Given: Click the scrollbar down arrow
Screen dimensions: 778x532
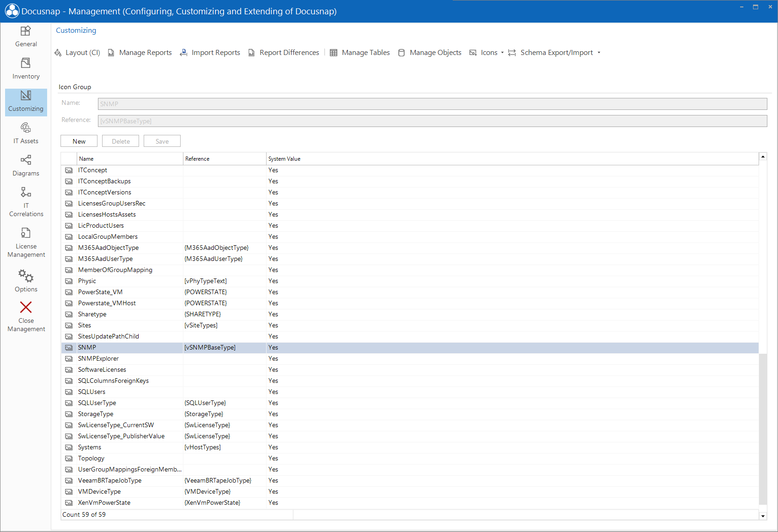Looking at the screenshot, I should (763, 516).
